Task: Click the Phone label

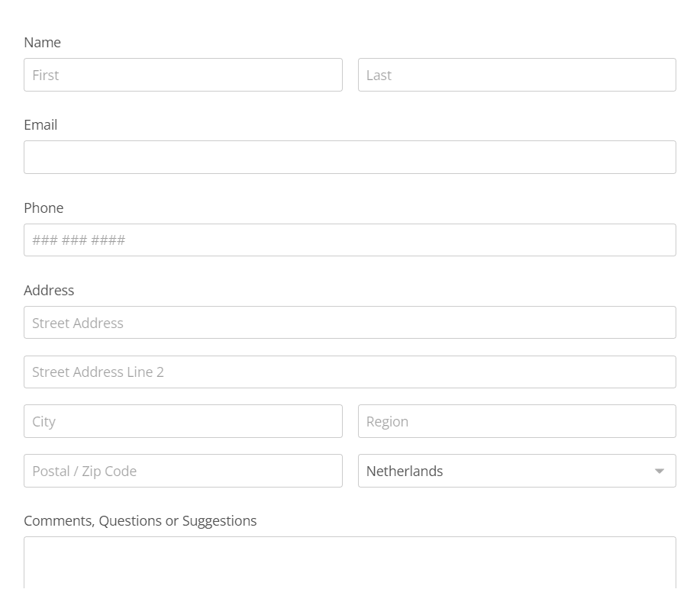Action: point(44,208)
